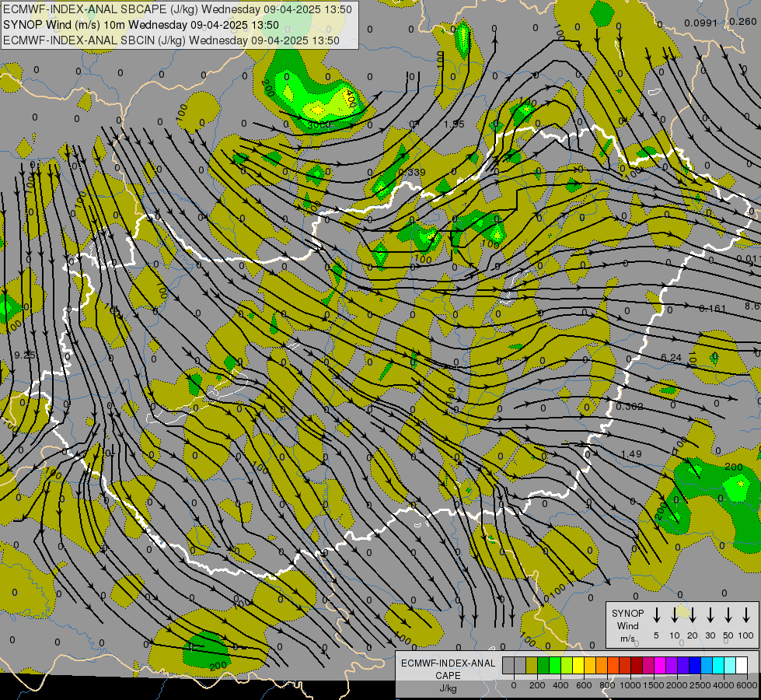Click the 0.339 value on the map
The image size is (761, 700).
[411, 173]
